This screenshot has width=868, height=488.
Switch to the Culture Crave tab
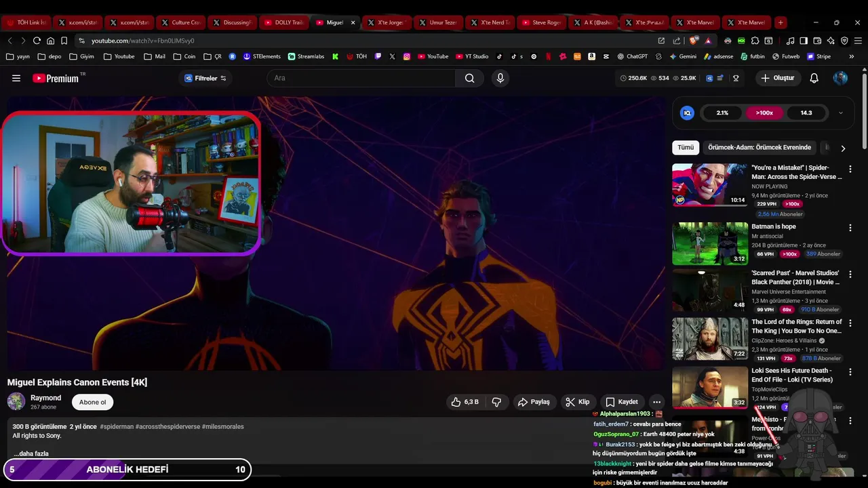point(180,22)
